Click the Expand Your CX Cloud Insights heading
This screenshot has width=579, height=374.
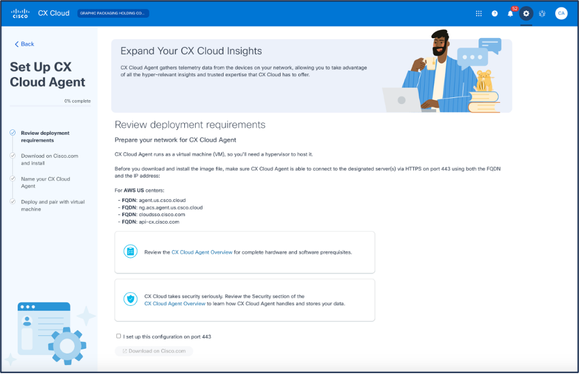[x=191, y=51]
